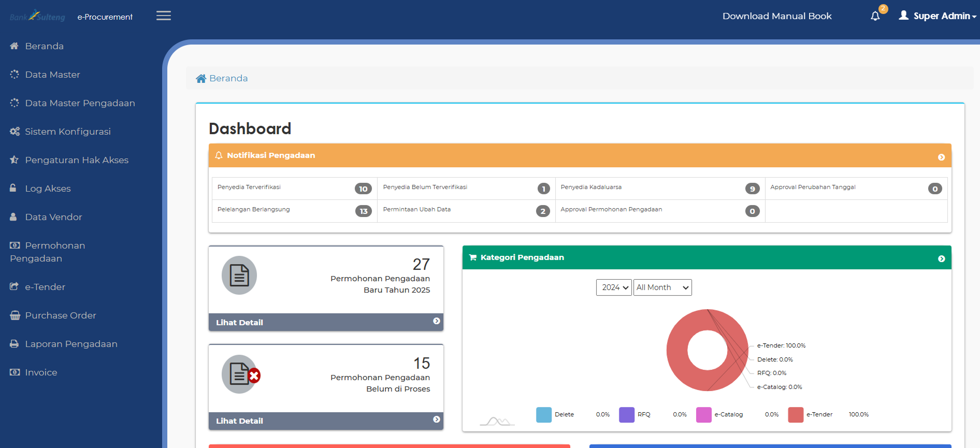Open the All Month dropdown

(x=662, y=287)
